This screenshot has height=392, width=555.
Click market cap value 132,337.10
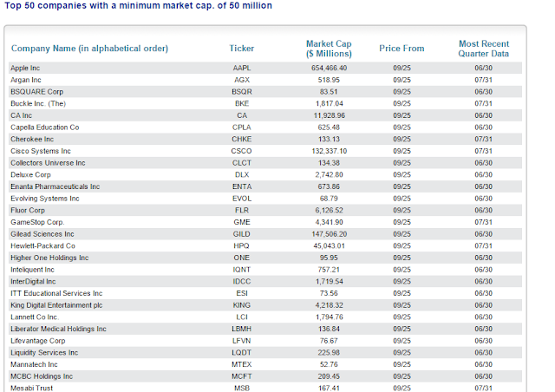pos(329,151)
